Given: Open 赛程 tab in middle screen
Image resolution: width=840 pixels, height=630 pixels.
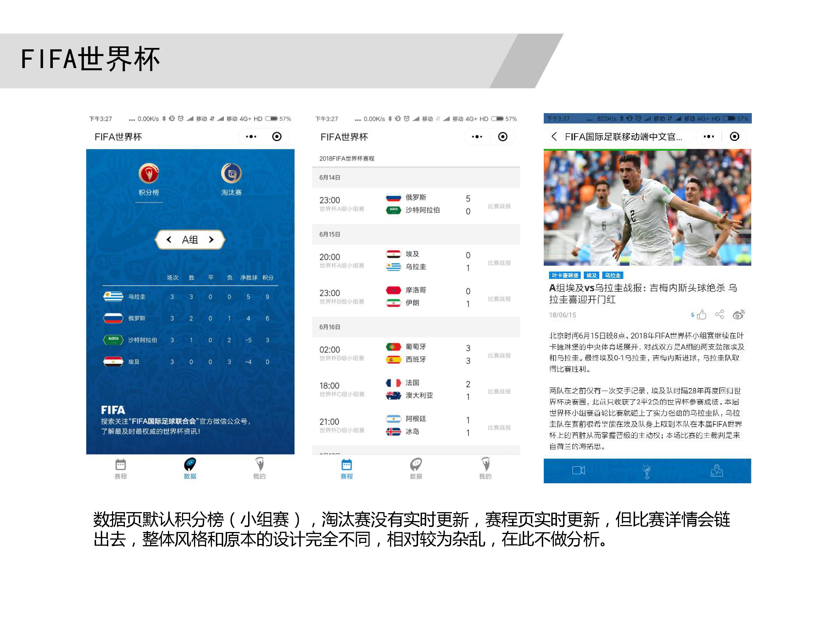Looking at the screenshot, I should [347, 469].
